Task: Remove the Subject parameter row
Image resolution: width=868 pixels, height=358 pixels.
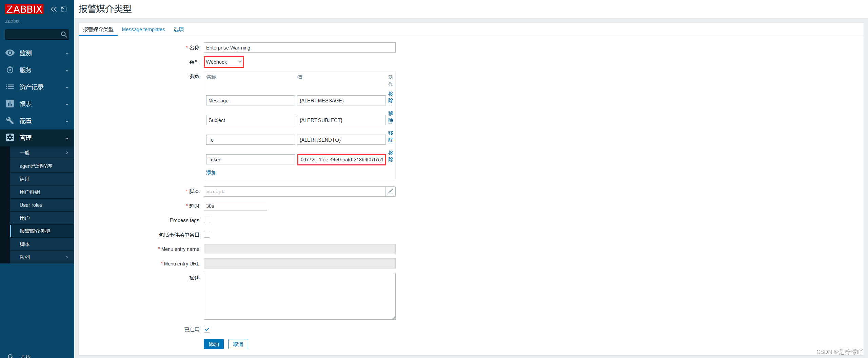Action: click(391, 117)
